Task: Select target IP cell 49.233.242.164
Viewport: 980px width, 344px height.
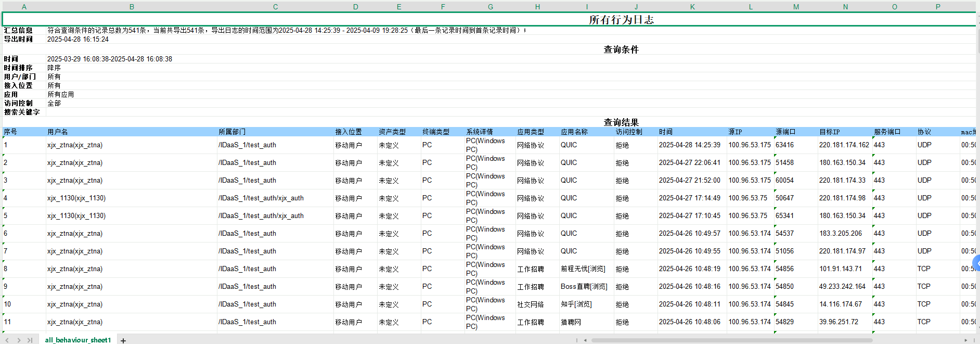Action: 842,287
